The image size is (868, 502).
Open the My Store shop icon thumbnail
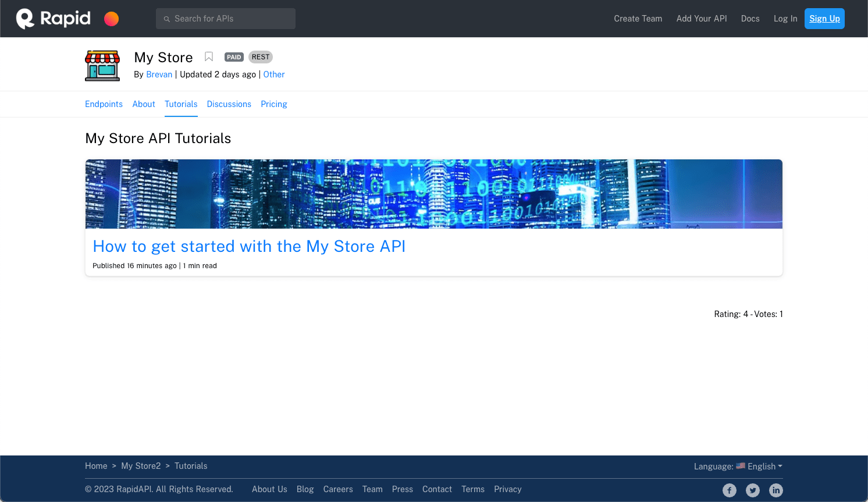102,65
